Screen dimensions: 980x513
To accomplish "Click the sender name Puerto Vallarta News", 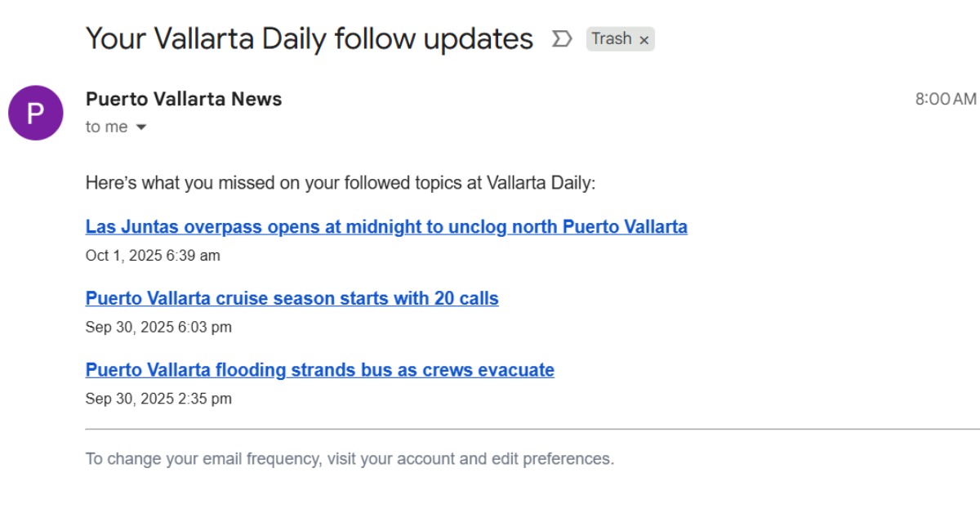I will click(x=184, y=99).
